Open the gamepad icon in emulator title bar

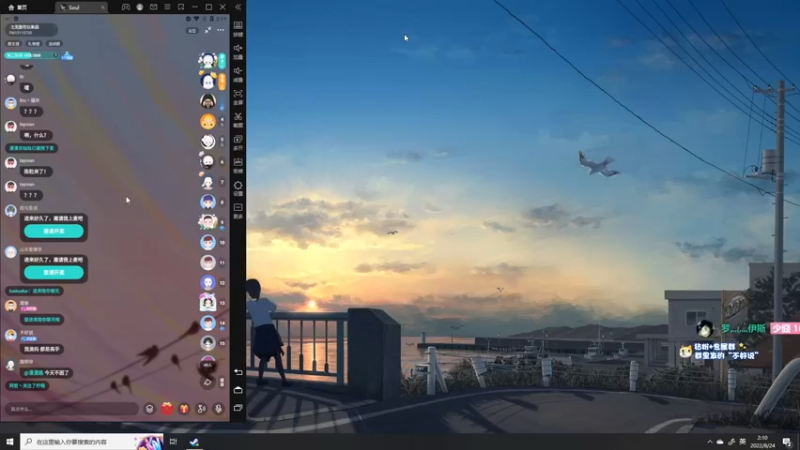[x=126, y=7]
